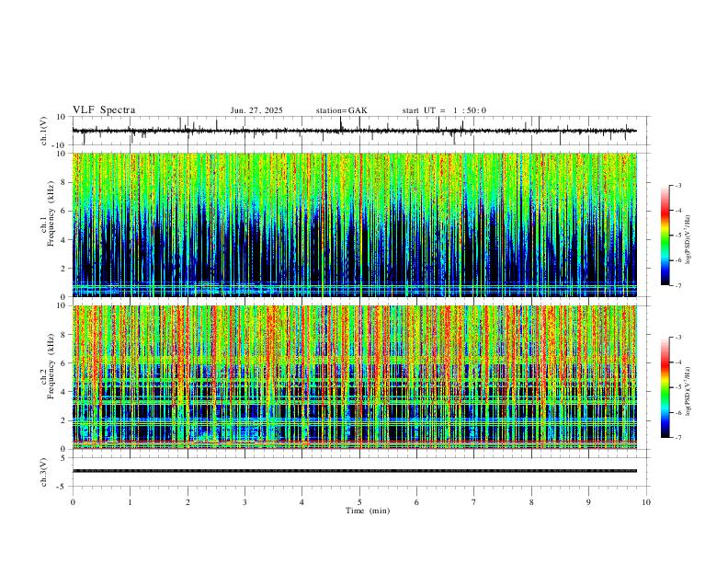Click the "-7" label on ch.2 colorbar
The width and height of the screenshot is (728, 563).
(x=678, y=438)
